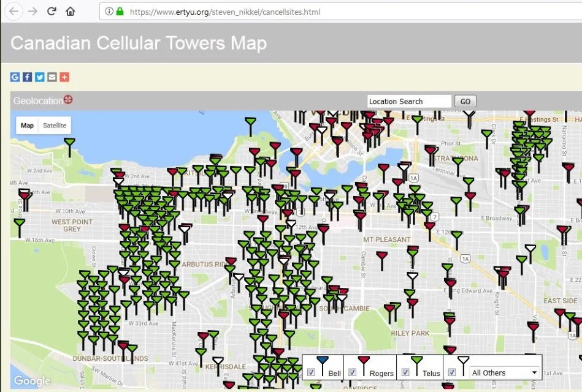Click the Telus legend label
The width and height of the screenshot is (582, 392).
(431, 374)
